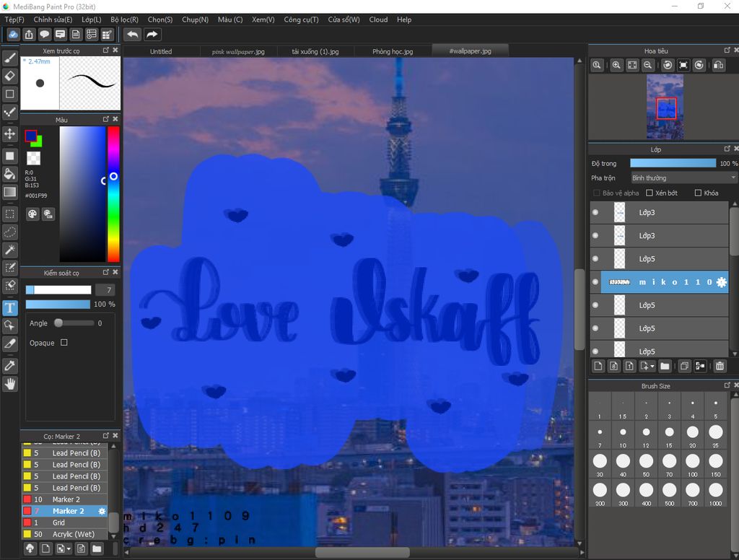Switch to the Untitled tab
739x560 pixels.
pos(161,51)
